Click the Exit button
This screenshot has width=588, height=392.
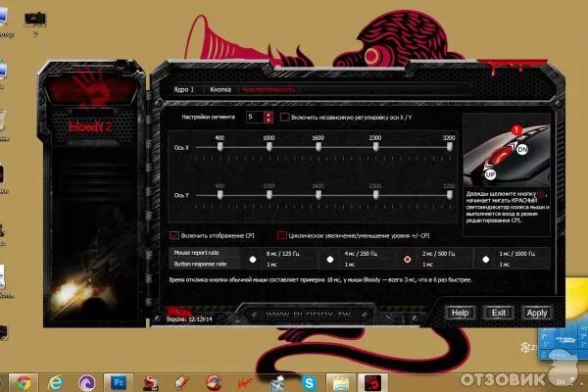point(499,313)
